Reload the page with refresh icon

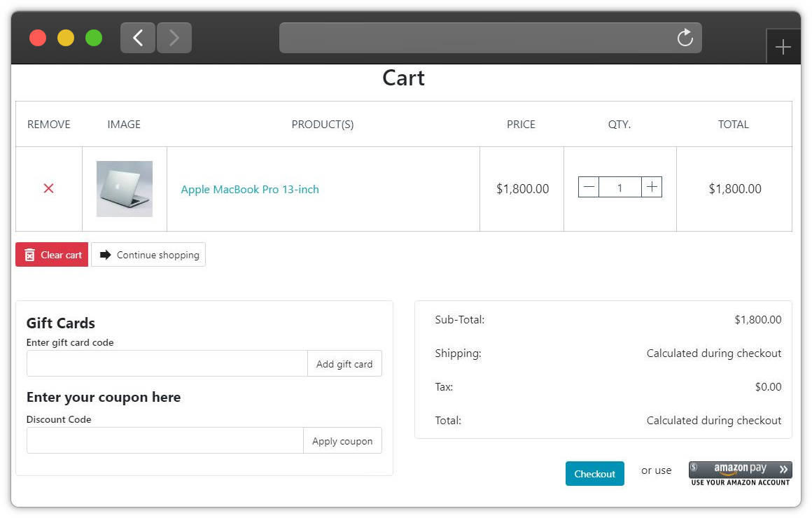[x=685, y=37]
